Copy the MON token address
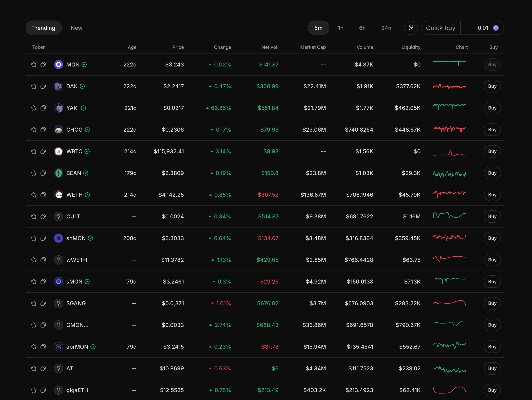 [43, 65]
